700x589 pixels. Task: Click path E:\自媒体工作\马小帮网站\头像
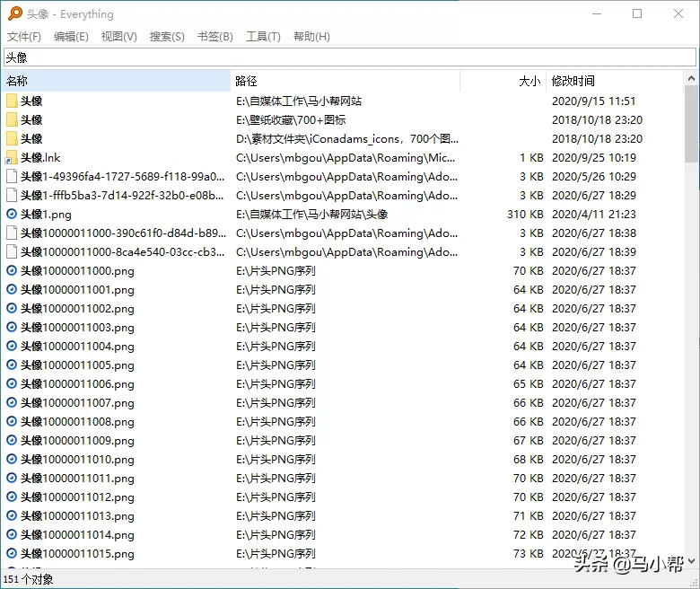click(x=311, y=215)
